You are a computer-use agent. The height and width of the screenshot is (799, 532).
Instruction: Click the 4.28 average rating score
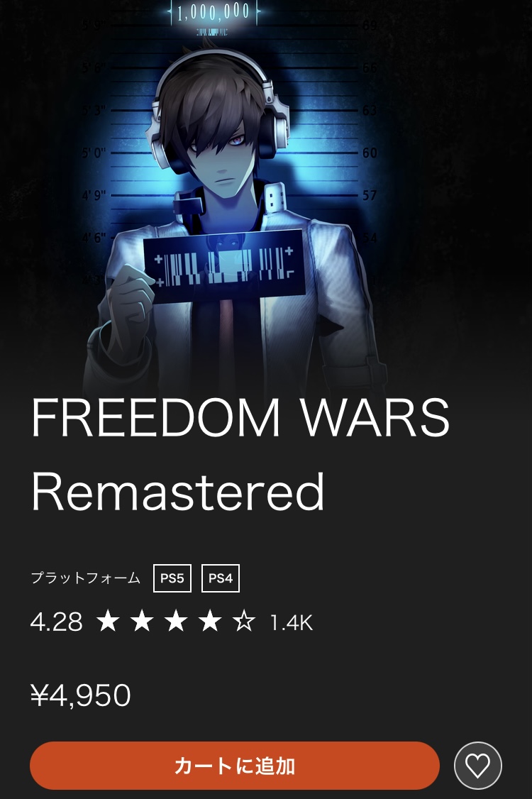(x=57, y=622)
